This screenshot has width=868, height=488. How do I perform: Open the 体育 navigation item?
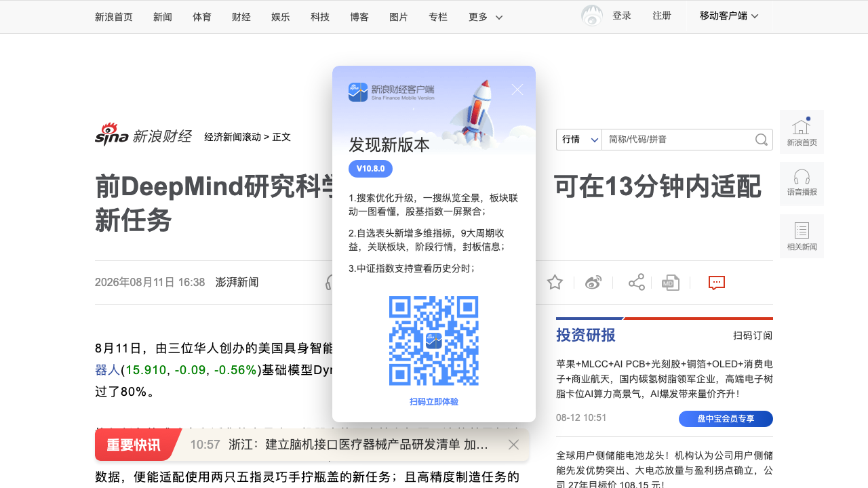(x=202, y=17)
